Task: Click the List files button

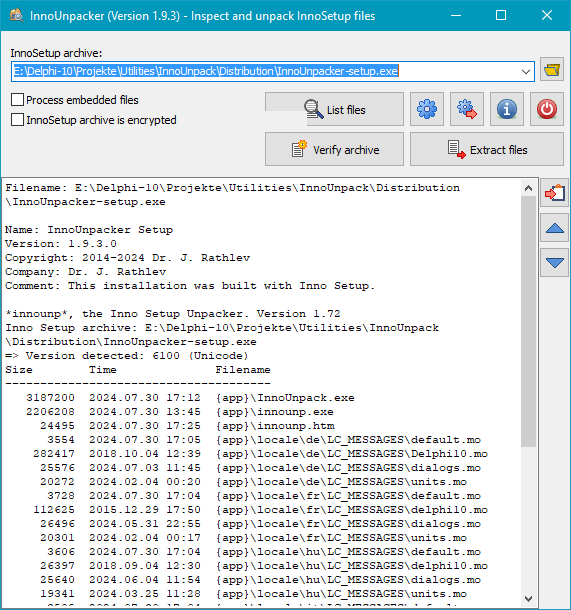Action: click(335, 109)
